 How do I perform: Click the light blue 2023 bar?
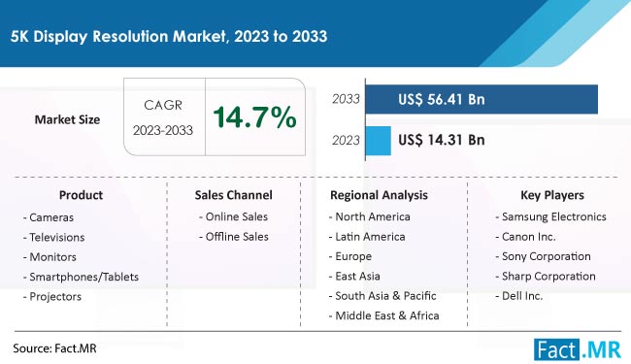tap(379, 141)
